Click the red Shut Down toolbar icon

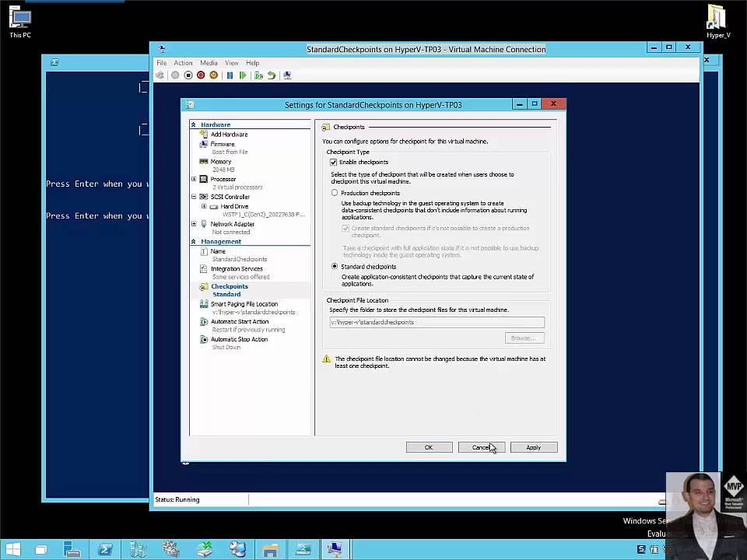201,75
